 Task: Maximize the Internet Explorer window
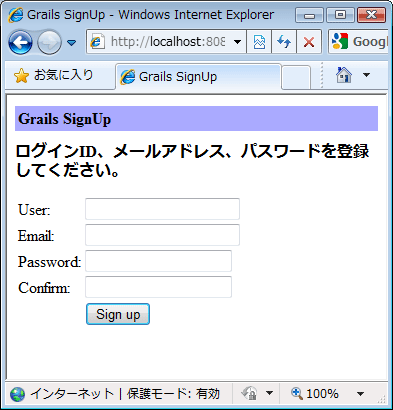click(340, 15)
